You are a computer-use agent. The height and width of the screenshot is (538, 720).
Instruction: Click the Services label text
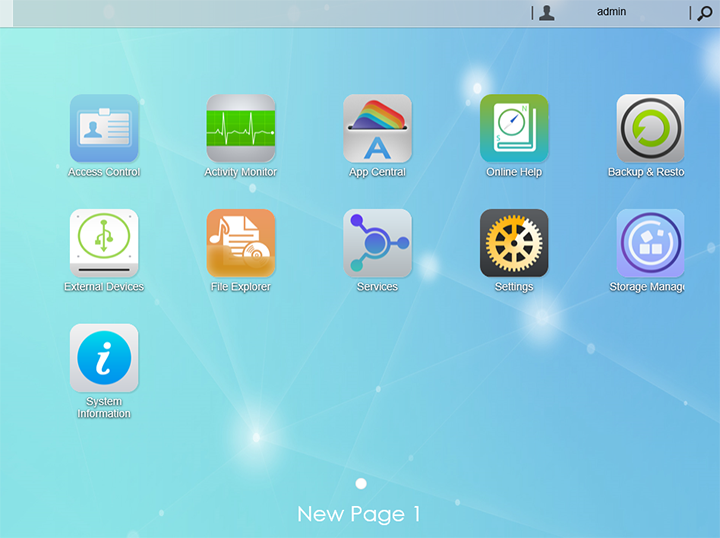377,287
